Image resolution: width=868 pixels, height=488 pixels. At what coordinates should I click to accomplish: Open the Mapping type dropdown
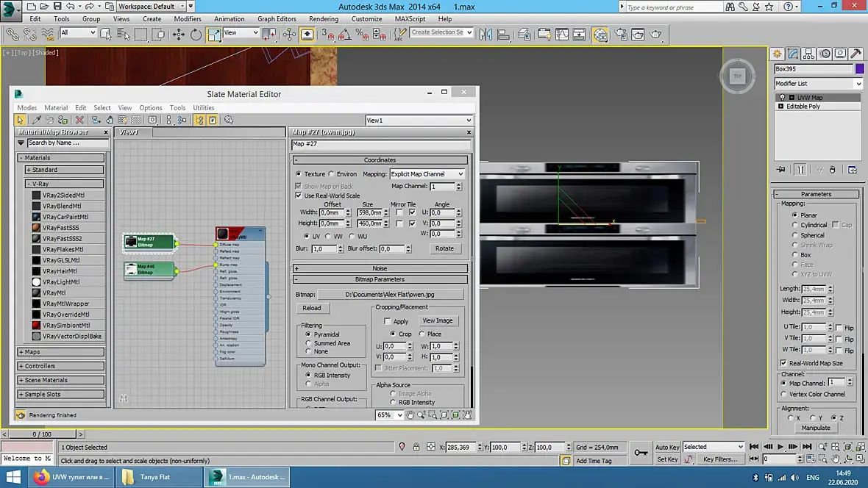click(x=427, y=174)
